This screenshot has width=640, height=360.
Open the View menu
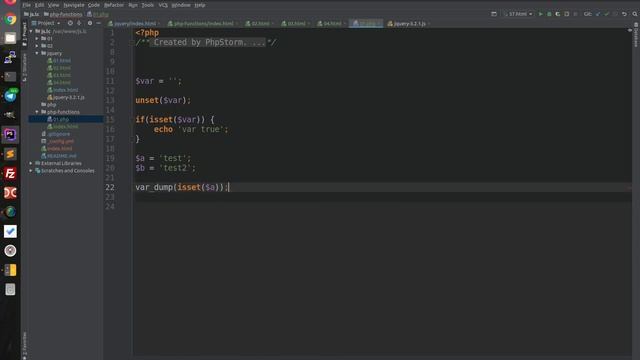point(53,5)
